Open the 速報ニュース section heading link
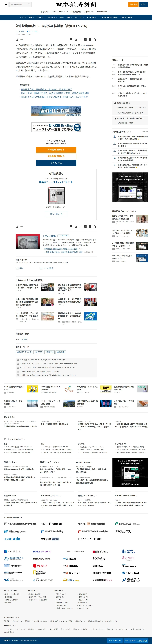 [119, 60]
